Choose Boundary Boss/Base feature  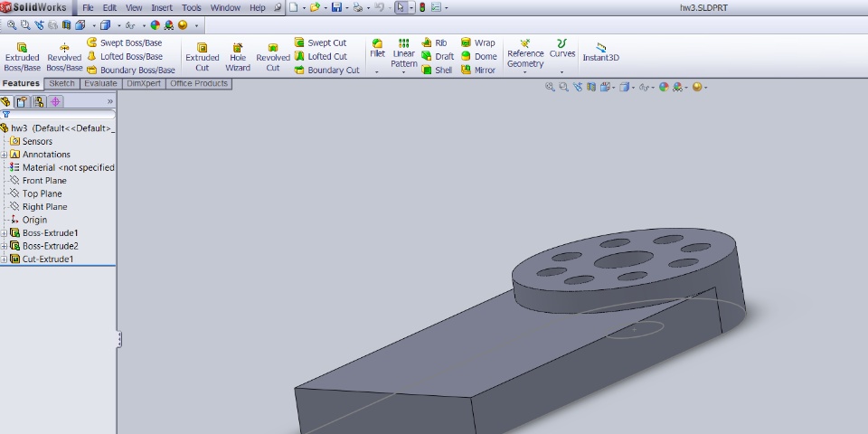click(130, 71)
